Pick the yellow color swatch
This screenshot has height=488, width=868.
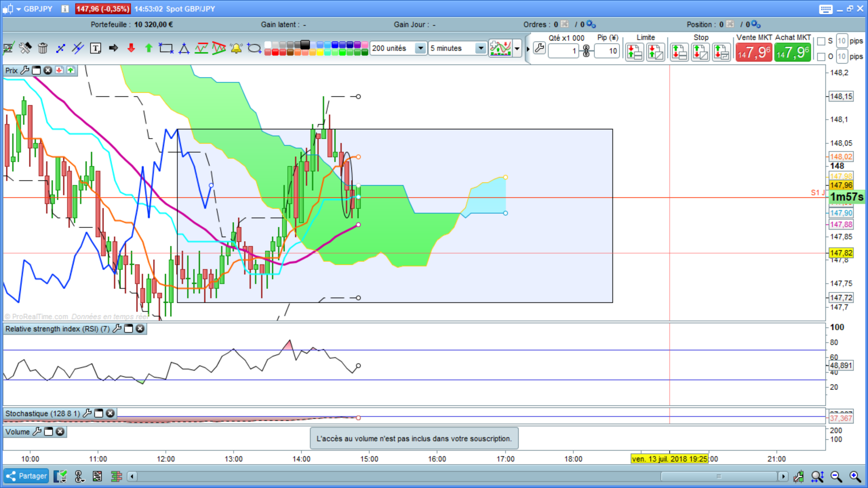320,52
